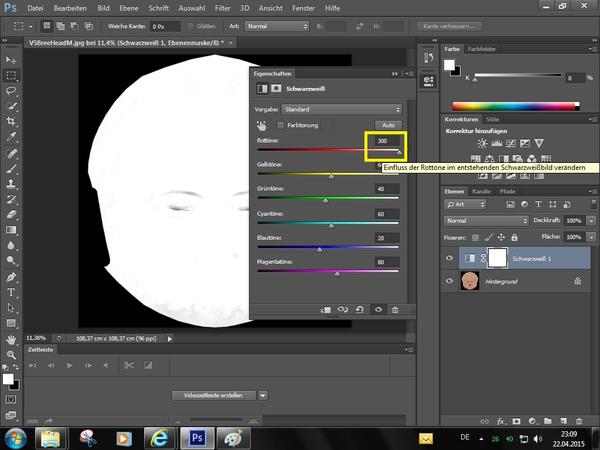Open the layer blend mode Normal dropdown
The image size is (600, 450).
(x=486, y=220)
